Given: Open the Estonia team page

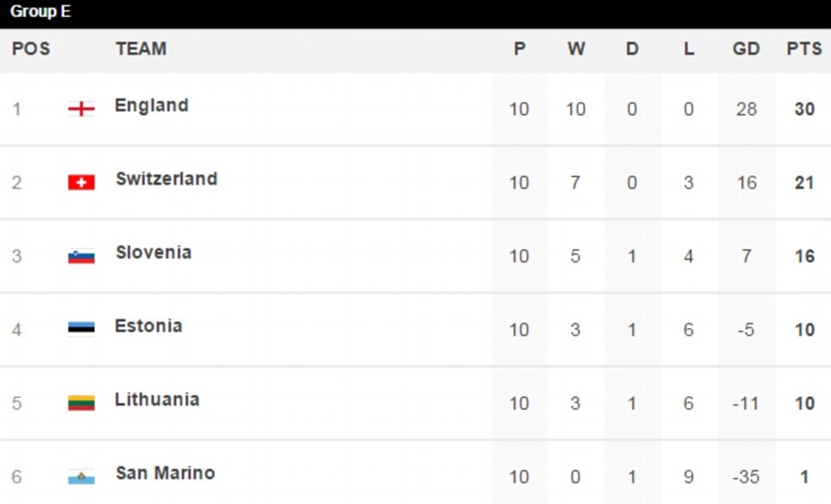Looking at the screenshot, I should pyautogui.click(x=149, y=325).
